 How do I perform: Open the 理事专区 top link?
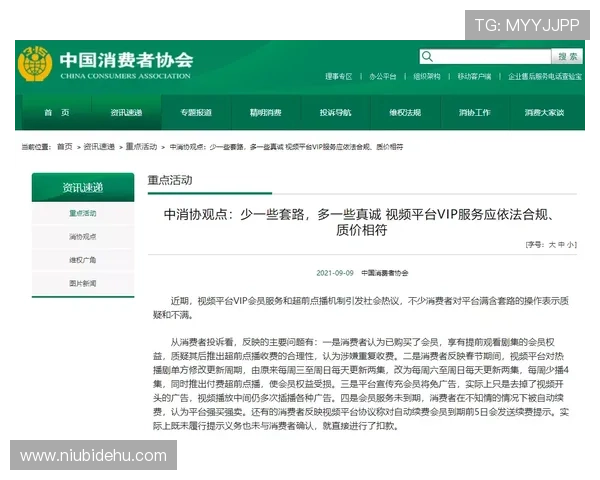[339, 77]
